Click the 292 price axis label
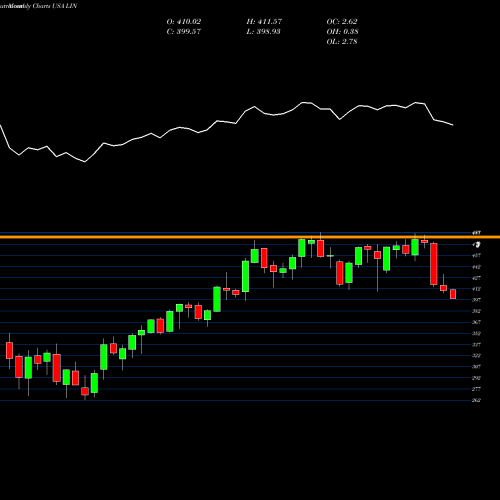The image size is (500, 500). (x=477, y=378)
